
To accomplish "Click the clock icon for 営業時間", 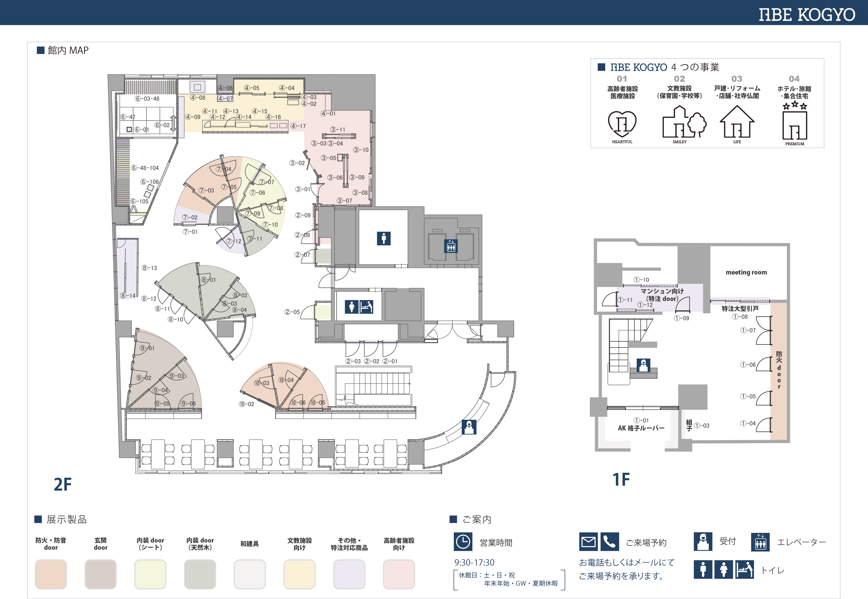I will 463,542.
